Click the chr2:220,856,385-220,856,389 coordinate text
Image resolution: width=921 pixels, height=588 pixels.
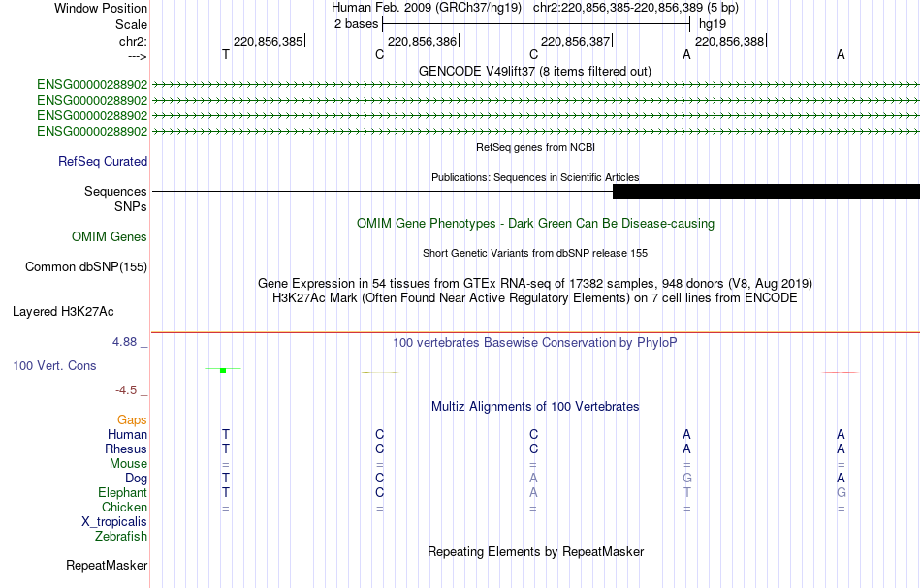coord(636,8)
